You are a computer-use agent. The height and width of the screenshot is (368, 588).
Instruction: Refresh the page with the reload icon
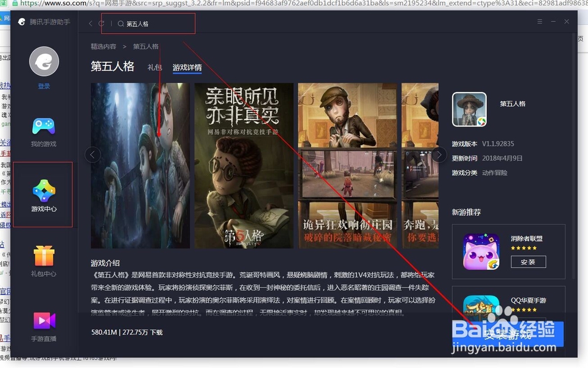point(101,24)
